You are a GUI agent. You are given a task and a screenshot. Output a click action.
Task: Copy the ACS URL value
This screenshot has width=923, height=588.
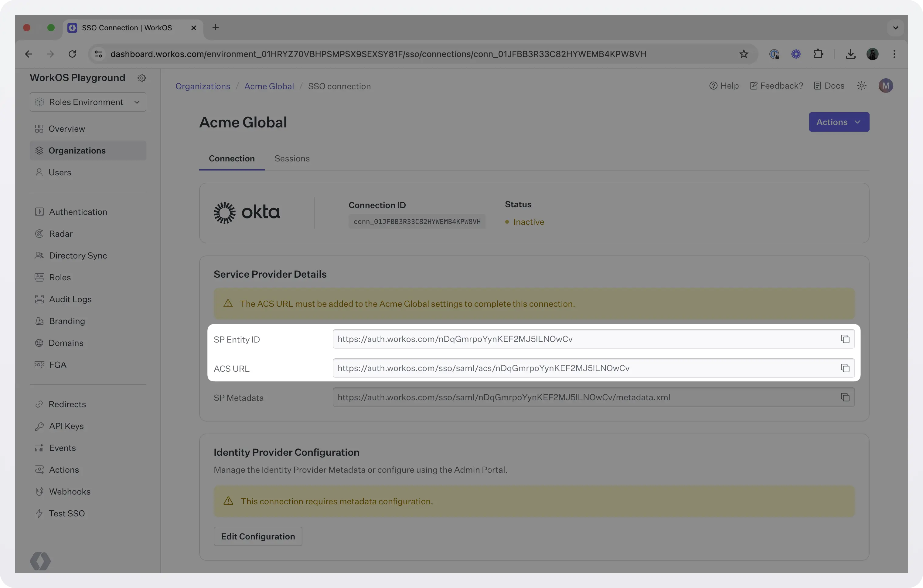click(x=845, y=368)
